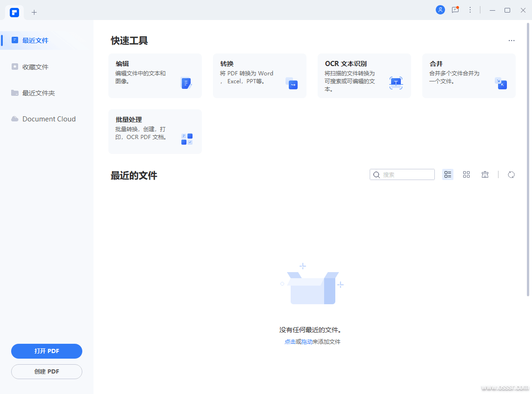Click the 打开 PDF button
Viewport: 532px width, 394px height.
[47, 351]
